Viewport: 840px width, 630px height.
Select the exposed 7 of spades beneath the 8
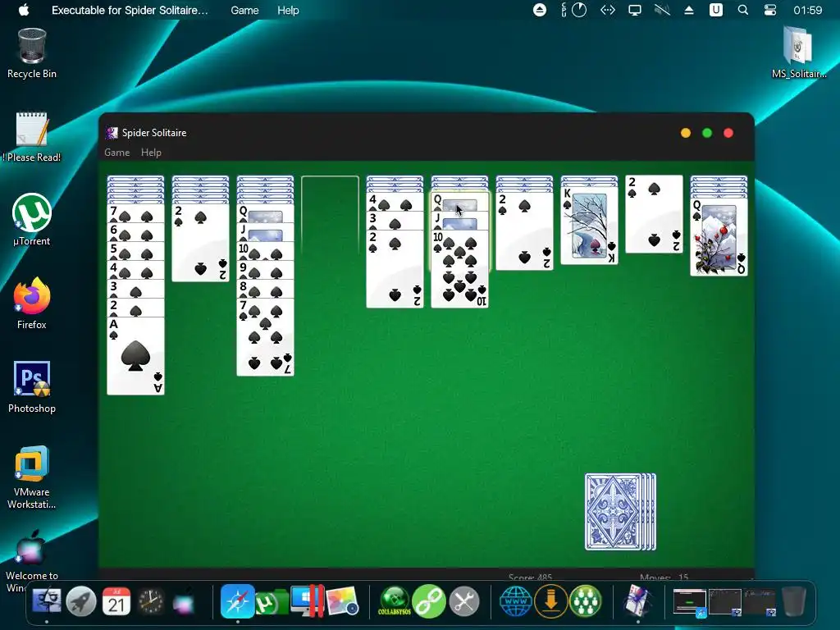pyautogui.click(x=265, y=337)
